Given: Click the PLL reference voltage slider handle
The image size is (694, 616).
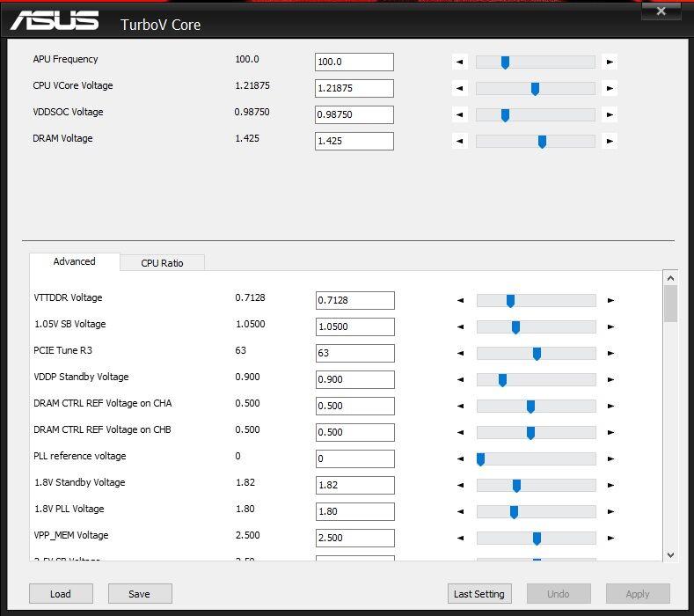Looking at the screenshot, I should coord(480,459).
